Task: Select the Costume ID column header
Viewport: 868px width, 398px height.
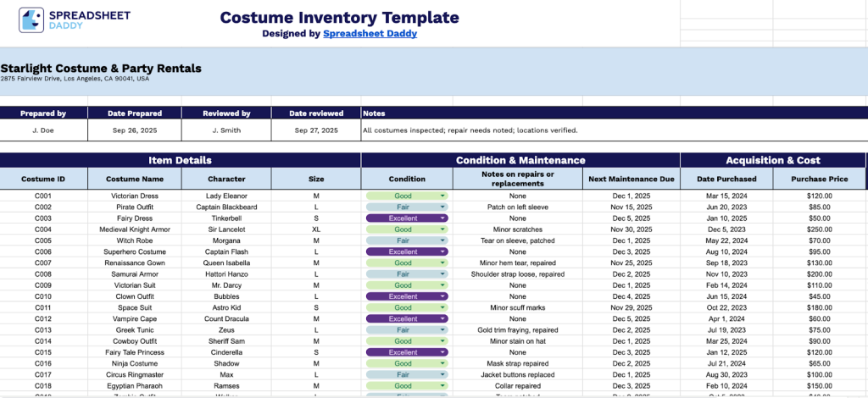Action: pyautogui.click(x=43, y=179)
